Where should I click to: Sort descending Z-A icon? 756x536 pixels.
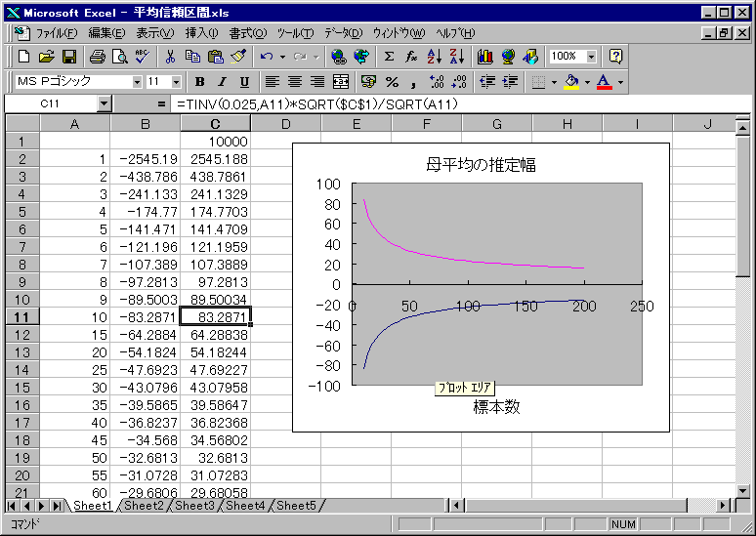pyautogui.click(x=456, y=57)
